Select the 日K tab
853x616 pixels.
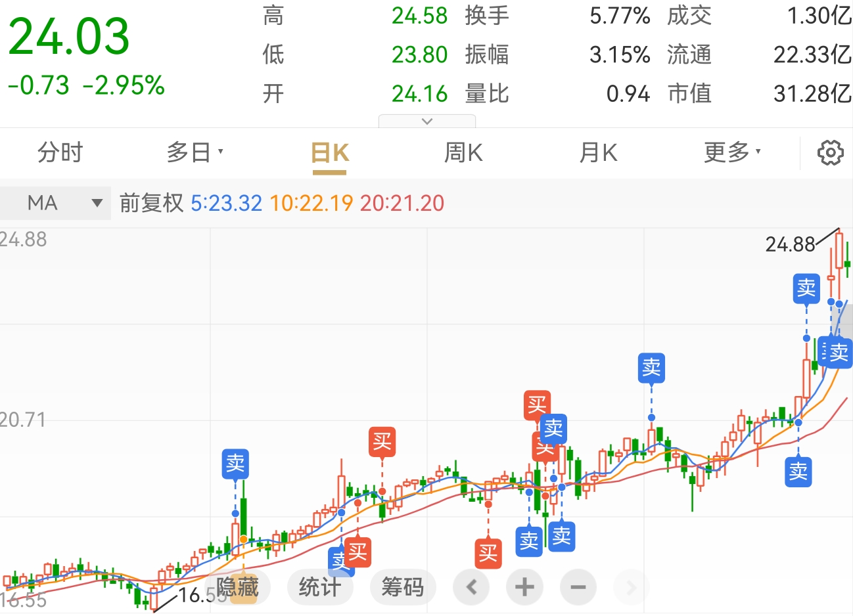click(329, 154)
